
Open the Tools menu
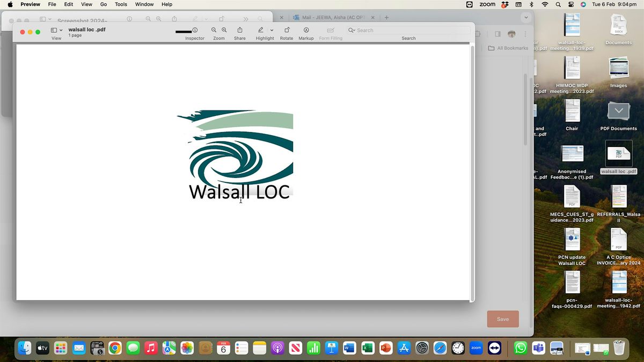(x=120, y=4)
